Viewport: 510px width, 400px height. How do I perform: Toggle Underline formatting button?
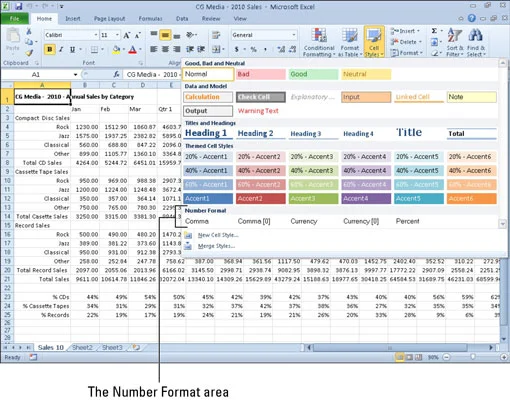[72, 50]
